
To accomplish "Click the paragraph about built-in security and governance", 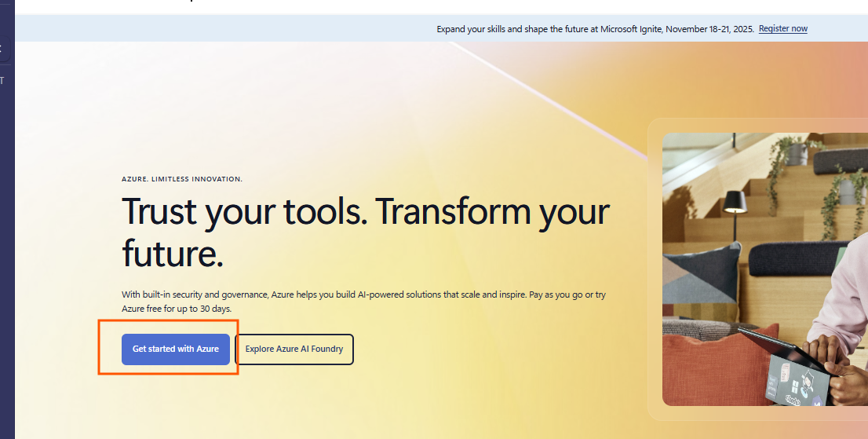I will (x=363, y=302).
